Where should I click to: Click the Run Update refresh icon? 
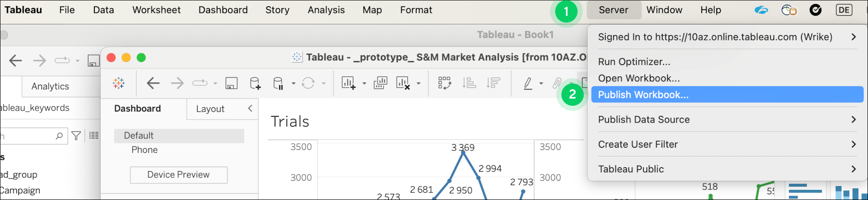(x=308, y=83)
